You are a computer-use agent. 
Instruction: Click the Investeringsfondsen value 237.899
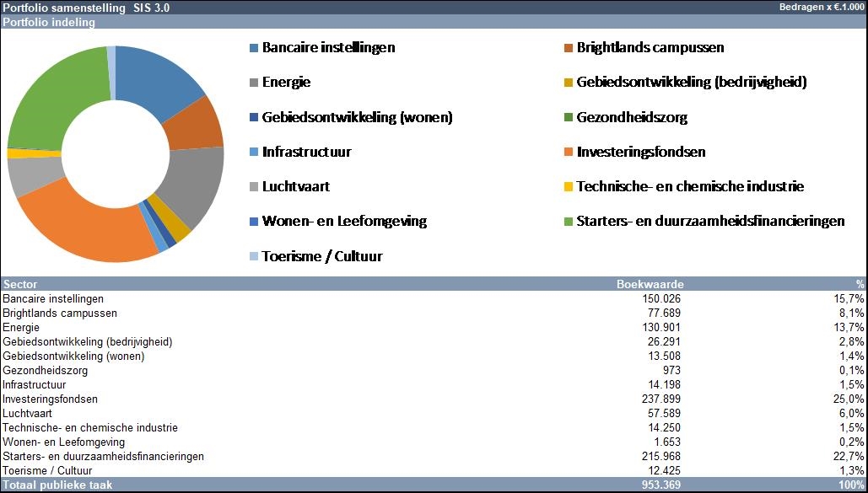(x=660, y=399)
